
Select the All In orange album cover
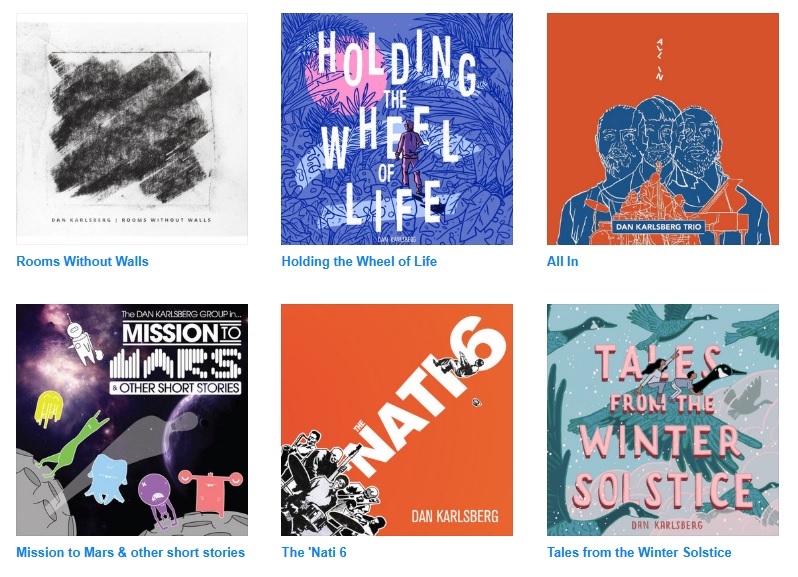point(663,129)
